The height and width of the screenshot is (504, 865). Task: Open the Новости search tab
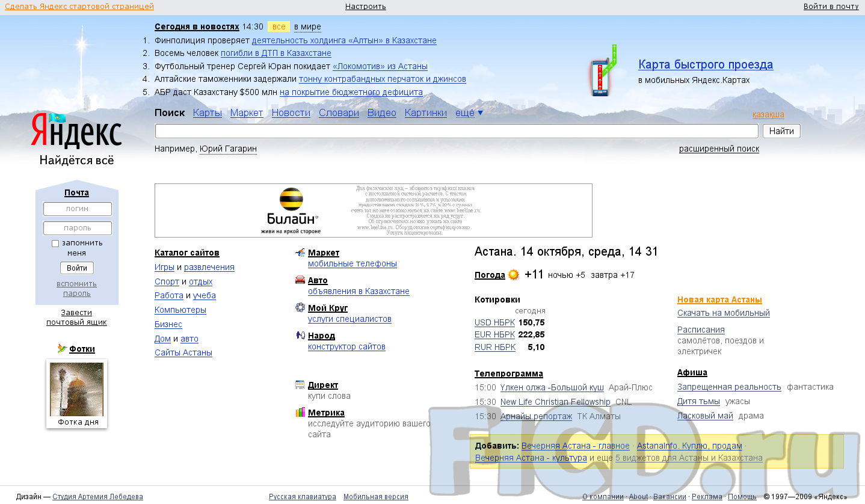pos(291,113)
